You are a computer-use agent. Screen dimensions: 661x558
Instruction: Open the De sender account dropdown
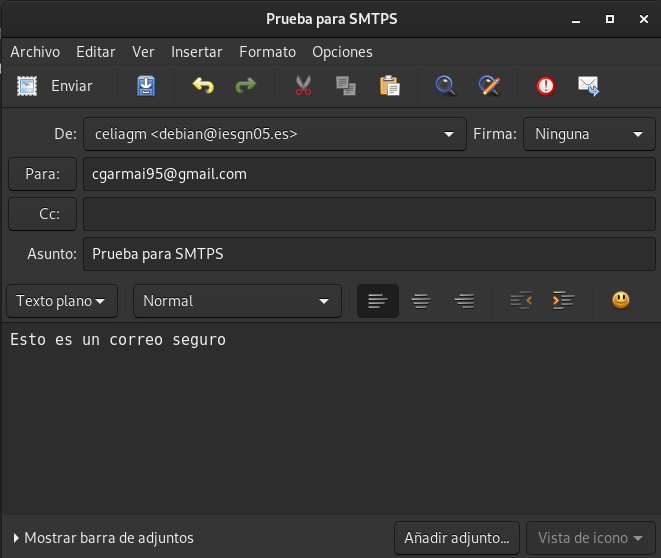pos(274,134)
